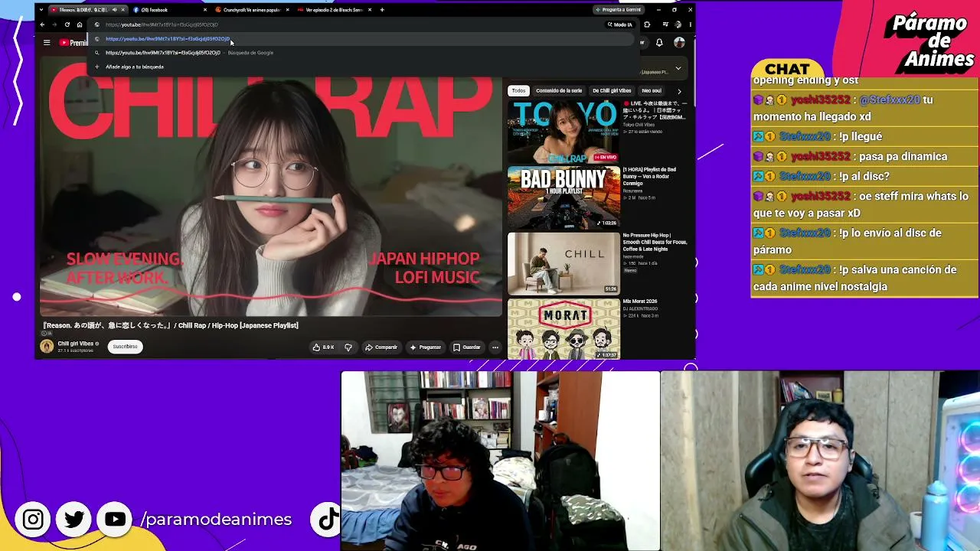Click the video title under the player

[x=171, y=326]
